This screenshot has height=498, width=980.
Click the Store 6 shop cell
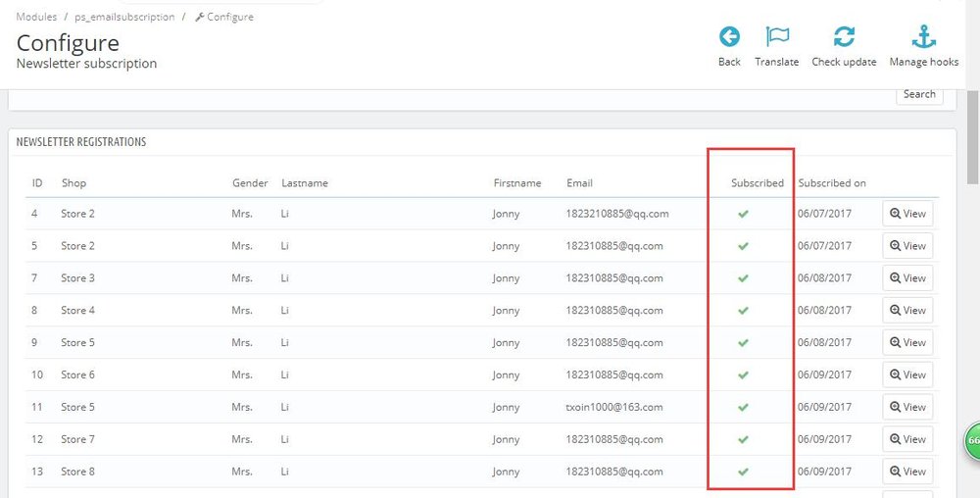coord(77,374)
